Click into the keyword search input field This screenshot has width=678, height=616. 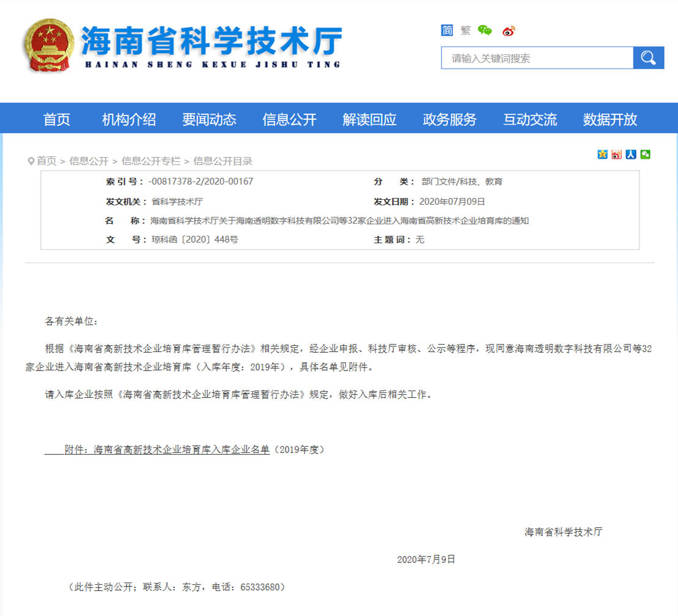tap(537, 59)
